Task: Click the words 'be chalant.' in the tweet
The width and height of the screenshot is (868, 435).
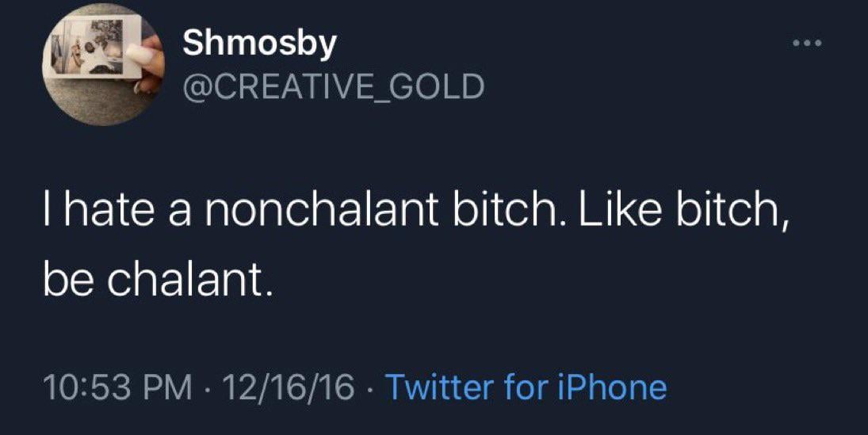Action: tap(159, 280)
